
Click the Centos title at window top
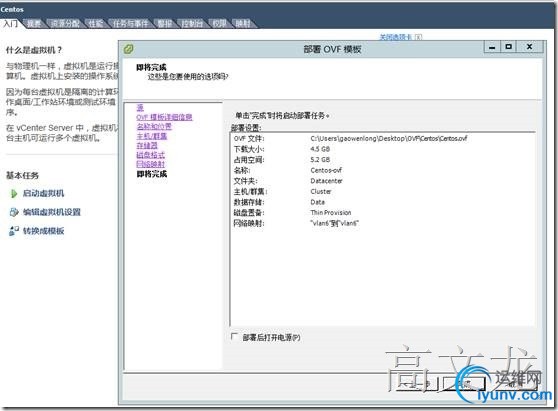coord(12,9)
